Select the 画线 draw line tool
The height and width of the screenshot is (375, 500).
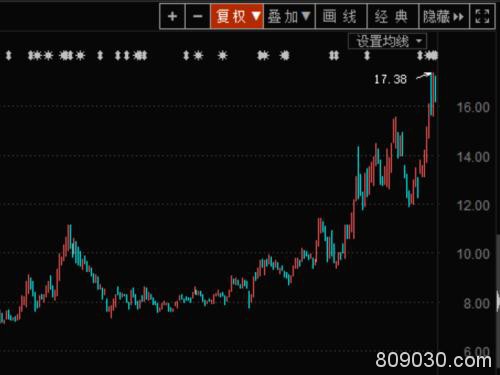(341, 16)
